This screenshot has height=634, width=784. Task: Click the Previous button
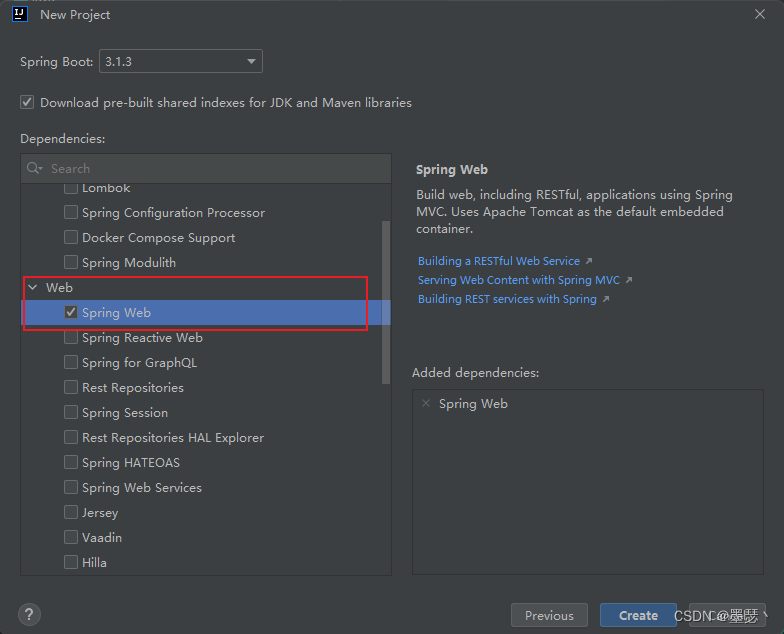point(549,615)
